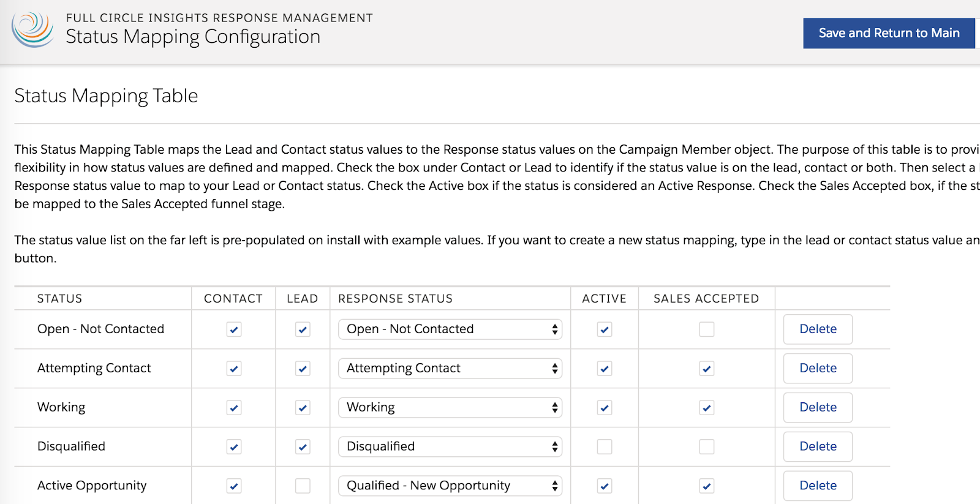980x504 pixels.
Task: Open Qualified - New Opportunity dropdown
Action: point(450,486)
